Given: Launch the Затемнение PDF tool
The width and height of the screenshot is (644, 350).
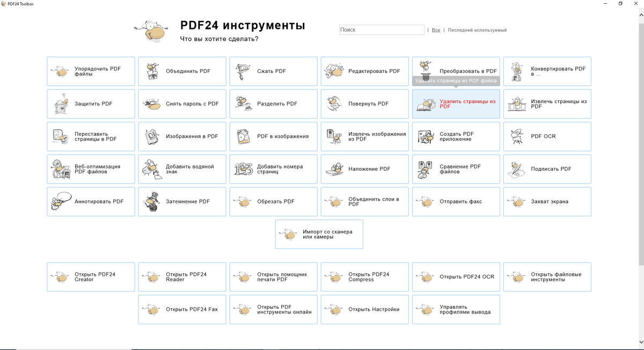Looking at the screenshot, I should [182, 202].
